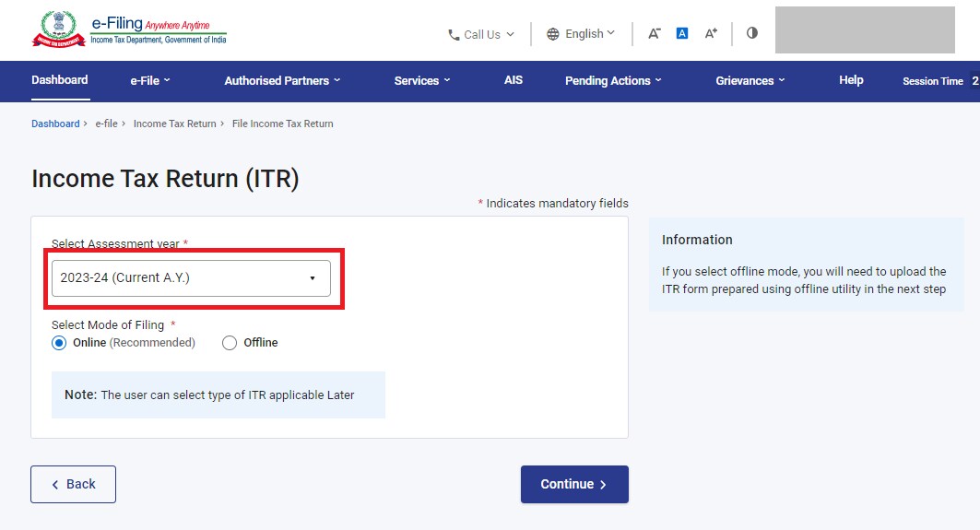Click the Back button
The width and height of the screenshot is (980, 530).
coord(73,484)
